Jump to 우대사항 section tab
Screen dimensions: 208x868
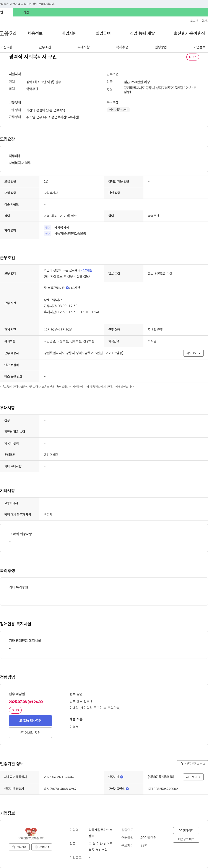pyautogui.click(x=83, y=47)
